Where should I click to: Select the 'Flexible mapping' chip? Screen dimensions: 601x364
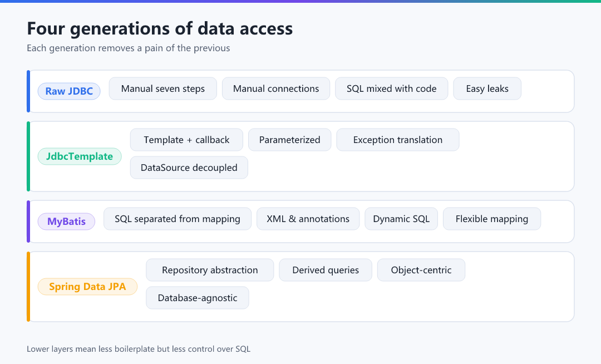pyautogui.click(x=492, y=219)
